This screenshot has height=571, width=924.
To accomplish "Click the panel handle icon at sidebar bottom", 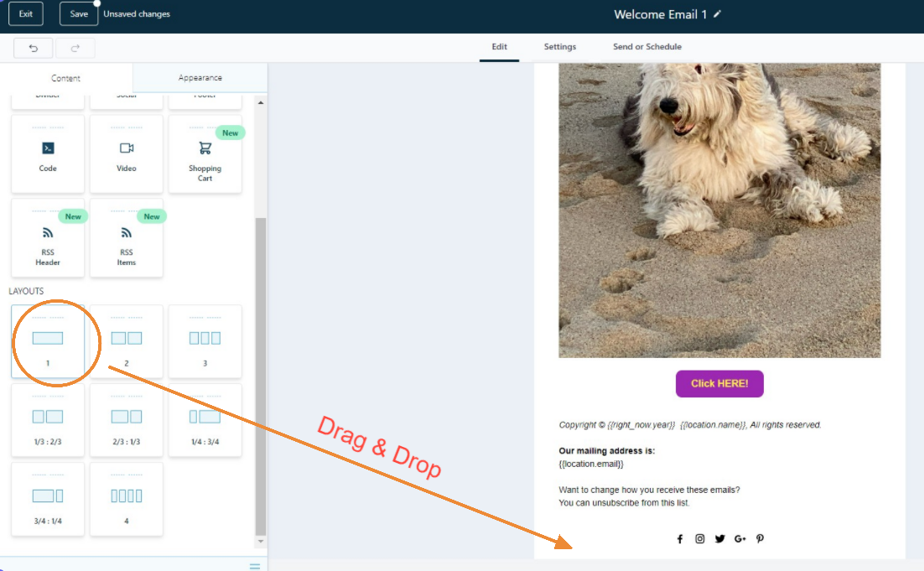I will 255,566.
